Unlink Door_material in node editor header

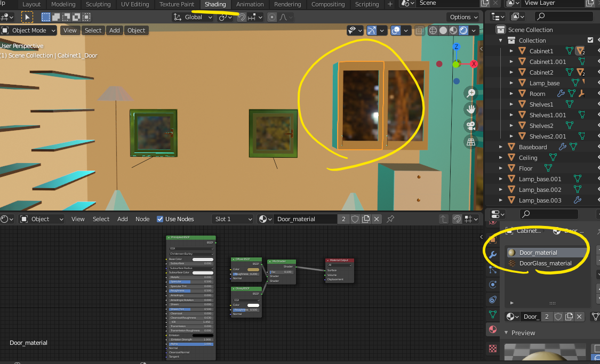click(x=377, y=219)
